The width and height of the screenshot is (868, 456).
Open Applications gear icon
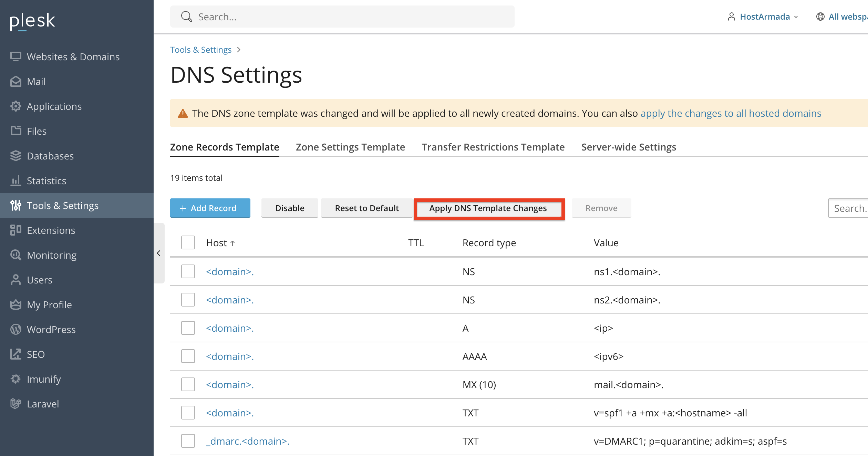tap(16, 106)
